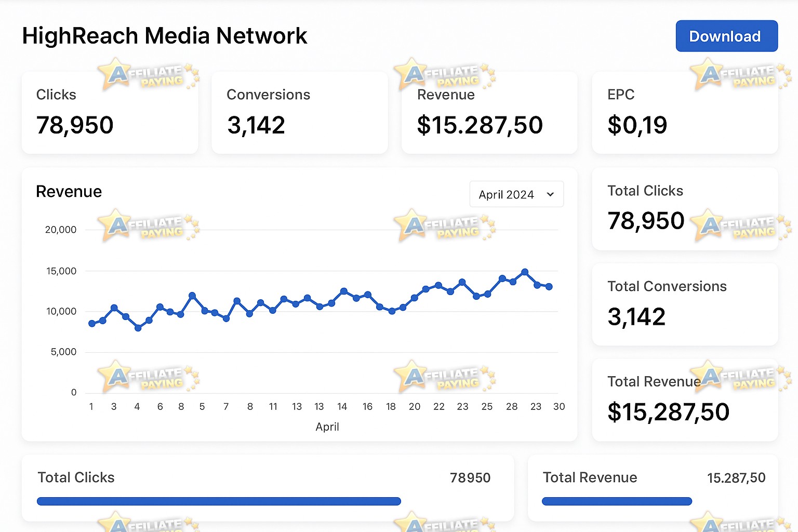Click the chevron in the month selector
Screen dimensions: 798x532
551,194
